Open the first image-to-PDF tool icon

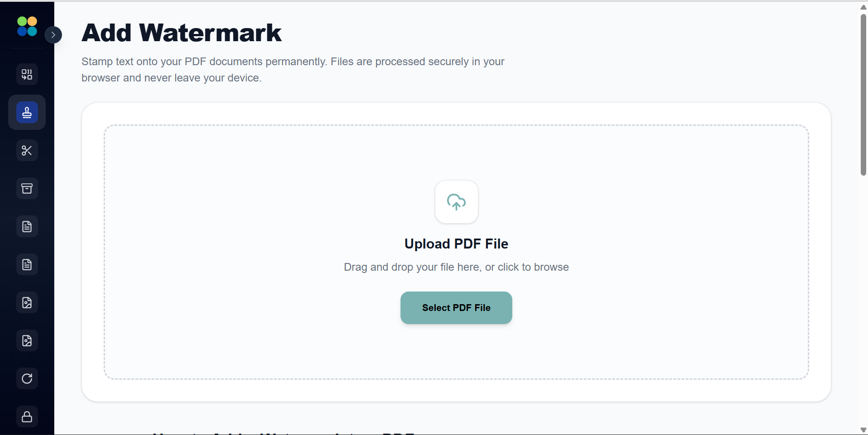tap(27, 302)
